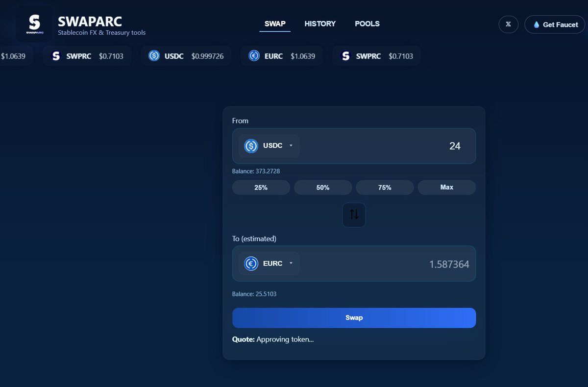588x387 pixels.
Task: Click the Swap button
Action: [x=354, y=317]
